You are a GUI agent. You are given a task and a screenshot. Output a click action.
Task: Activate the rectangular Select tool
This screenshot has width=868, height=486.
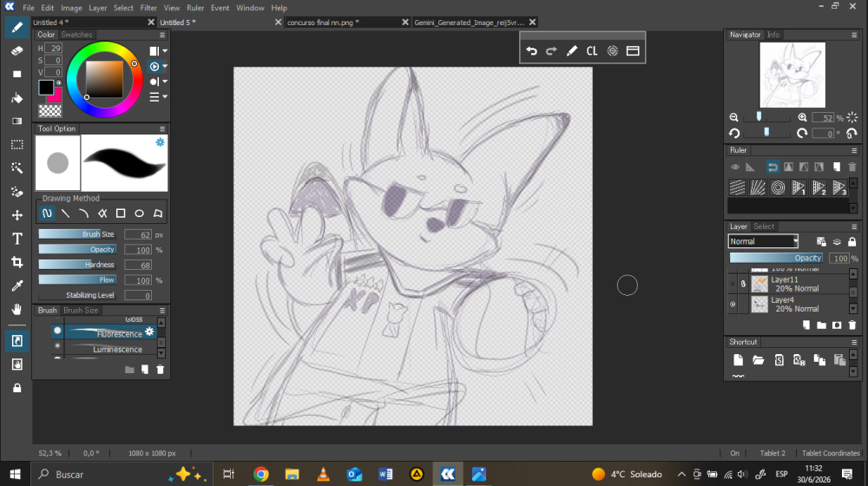pos(17,144)
